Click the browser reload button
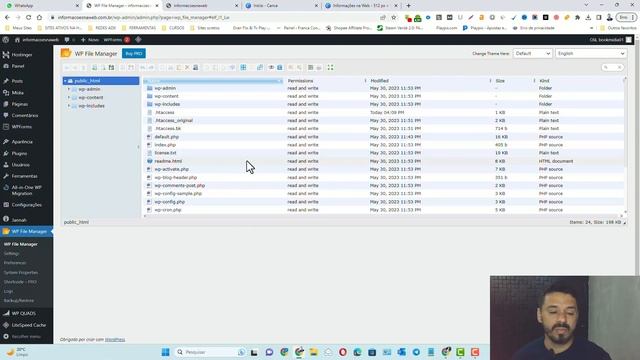This screenshot has height=360, width=640. [29, 18]
